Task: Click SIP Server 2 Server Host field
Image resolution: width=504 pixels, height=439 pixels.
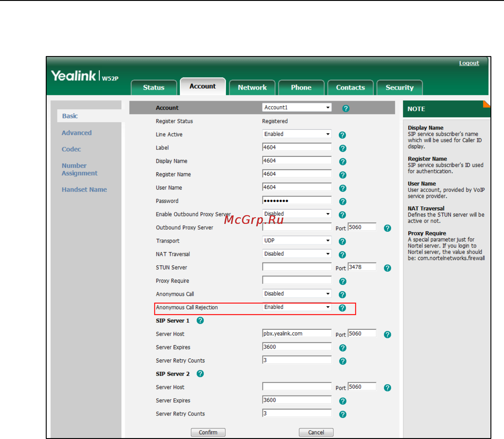Action: pyautogui.click(x=297, y=387)
